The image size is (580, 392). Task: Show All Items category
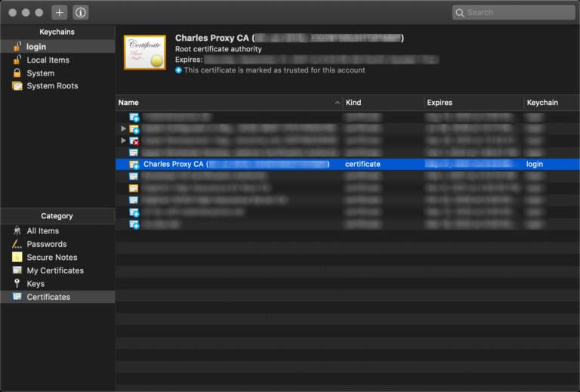[x=42, y=231]
